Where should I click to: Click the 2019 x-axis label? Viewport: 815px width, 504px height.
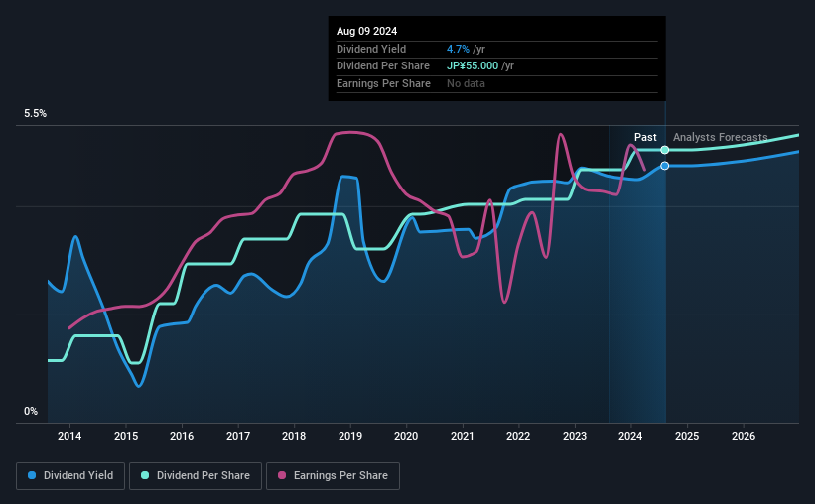click(350, 436)
